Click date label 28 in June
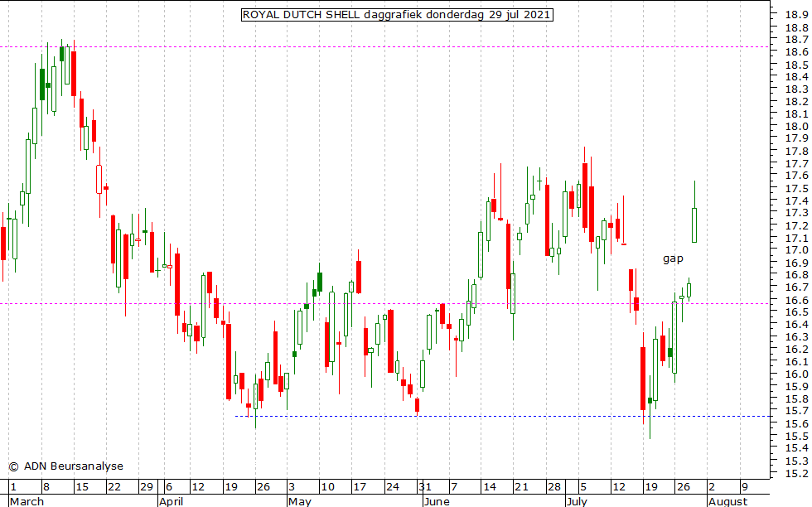 (553, 487)
